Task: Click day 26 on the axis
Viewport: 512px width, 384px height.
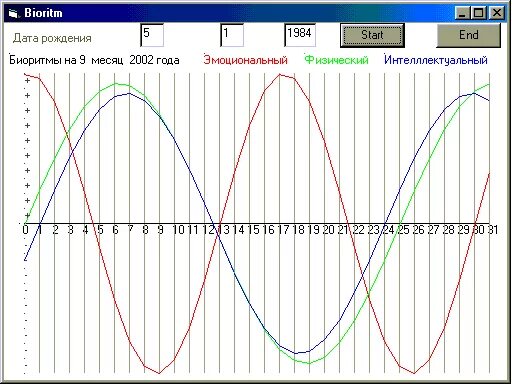Action: point(418,230)
